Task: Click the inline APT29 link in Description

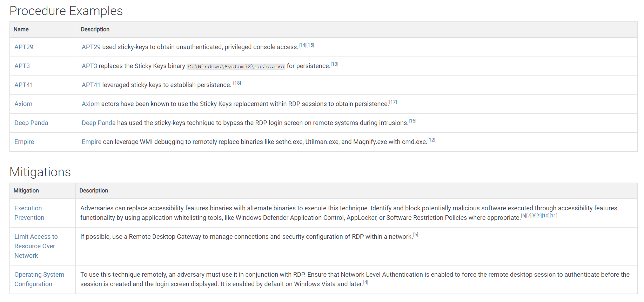Action: pos(91,47)
